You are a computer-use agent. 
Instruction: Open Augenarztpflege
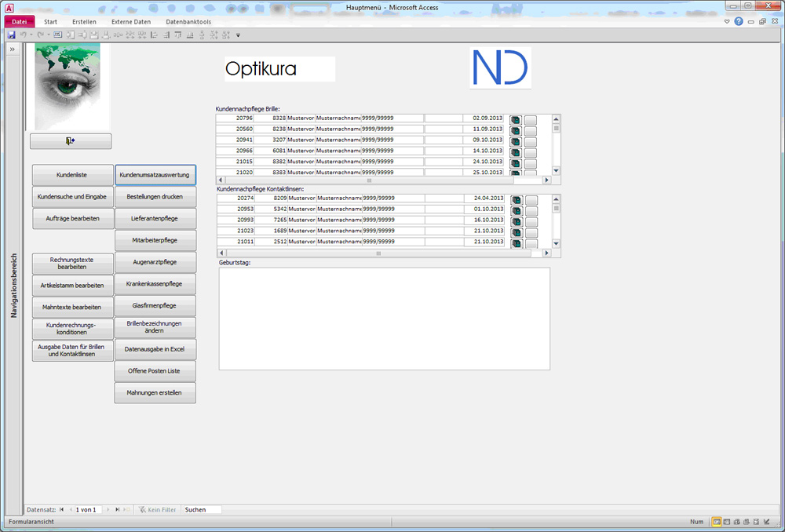coord(155,262)
